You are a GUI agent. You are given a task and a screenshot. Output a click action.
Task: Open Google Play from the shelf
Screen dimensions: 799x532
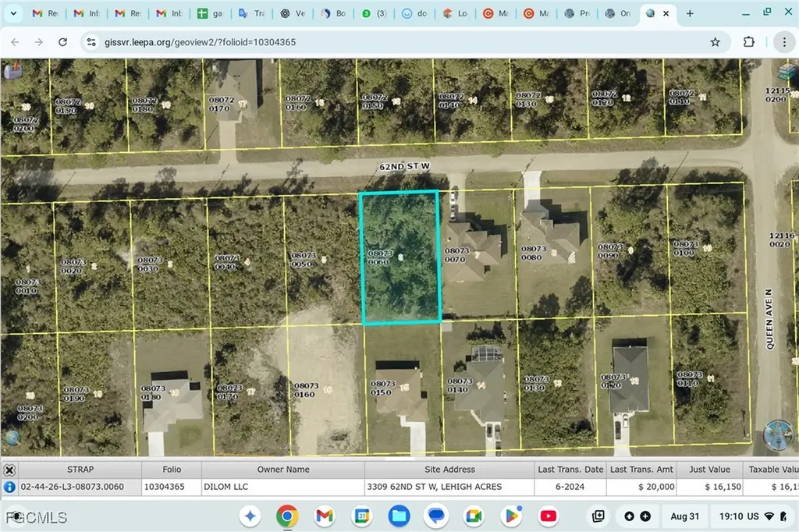pyautogui.click(x=511, y=516)
